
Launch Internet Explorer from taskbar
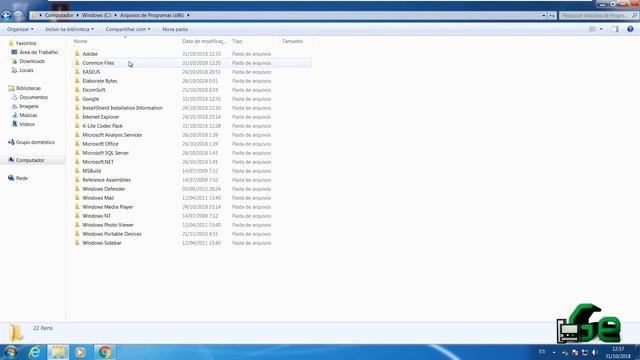pos(35,352)
